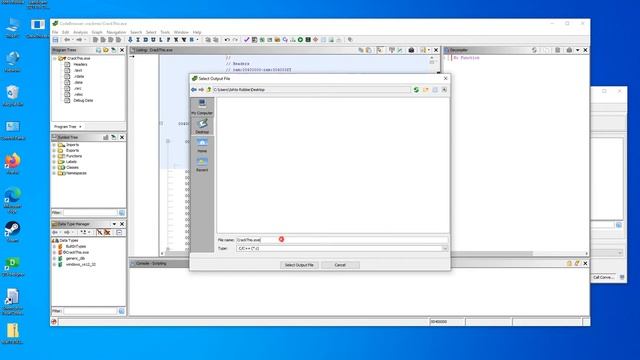The height and width of the screenshot is (360, 640).
Task: Click the navigate Back arrow in main toolbar
Action: [x=67, y=40]
